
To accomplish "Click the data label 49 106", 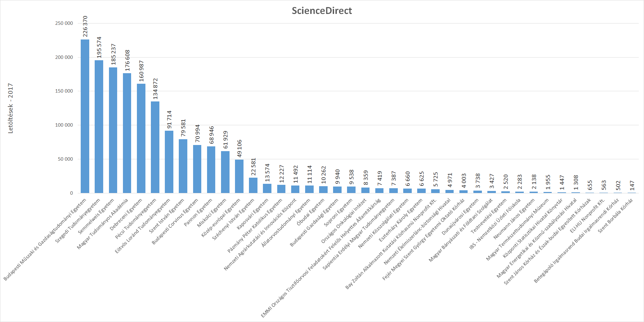I will click(x=239, y=149).
